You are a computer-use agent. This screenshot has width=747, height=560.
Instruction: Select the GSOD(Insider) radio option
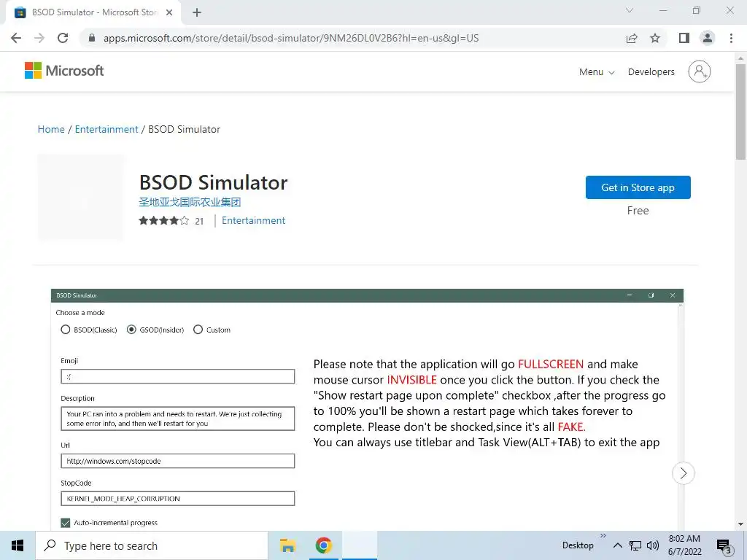(131, 330)
